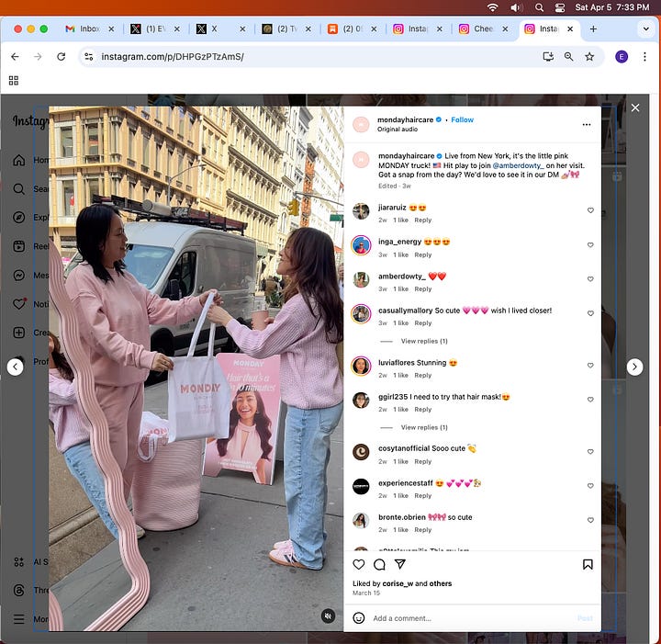This screenshot has width=661, height=644.
Task: Switch to the blank X tab
Action: 221,28
